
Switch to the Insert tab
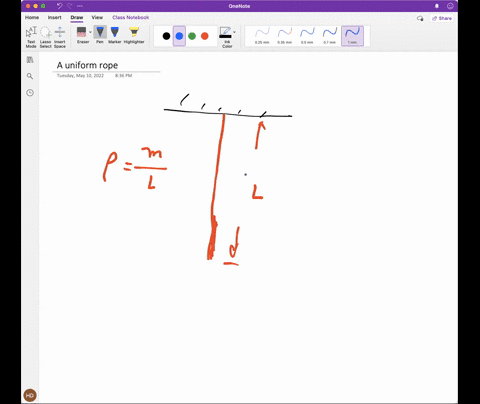54,17
